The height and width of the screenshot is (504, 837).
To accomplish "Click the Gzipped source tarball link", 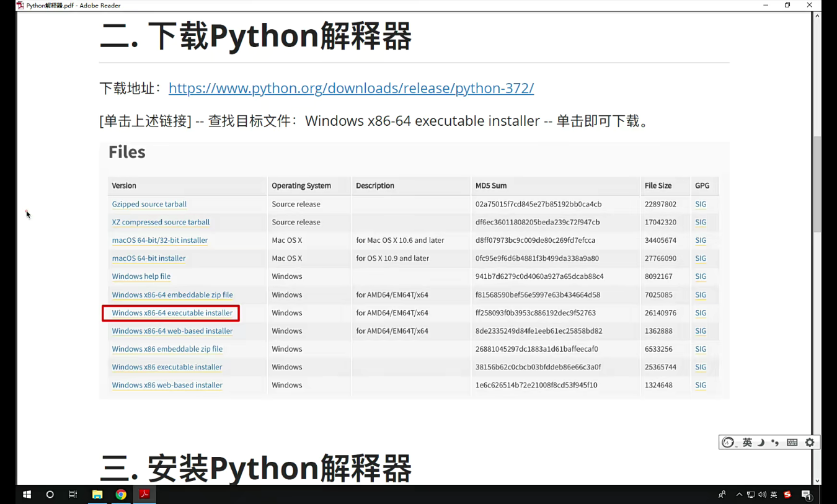I will click(149, 204).
